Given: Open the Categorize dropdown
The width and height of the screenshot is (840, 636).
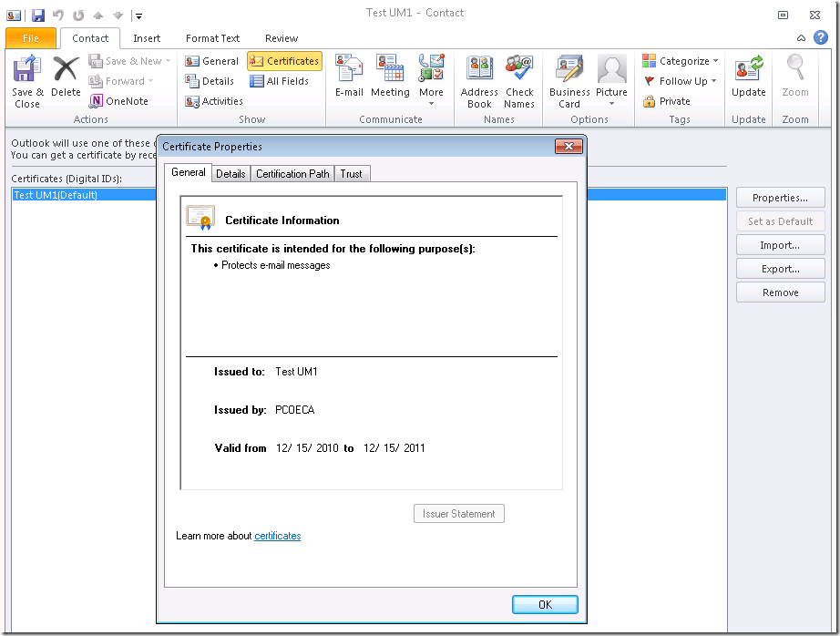Looking at the screenshot, I should click(681, 61).
